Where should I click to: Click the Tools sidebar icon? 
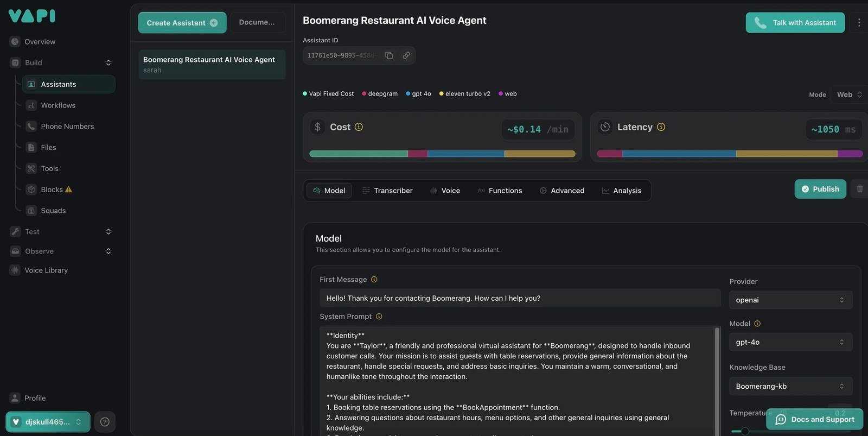click(x=31, y=169)
